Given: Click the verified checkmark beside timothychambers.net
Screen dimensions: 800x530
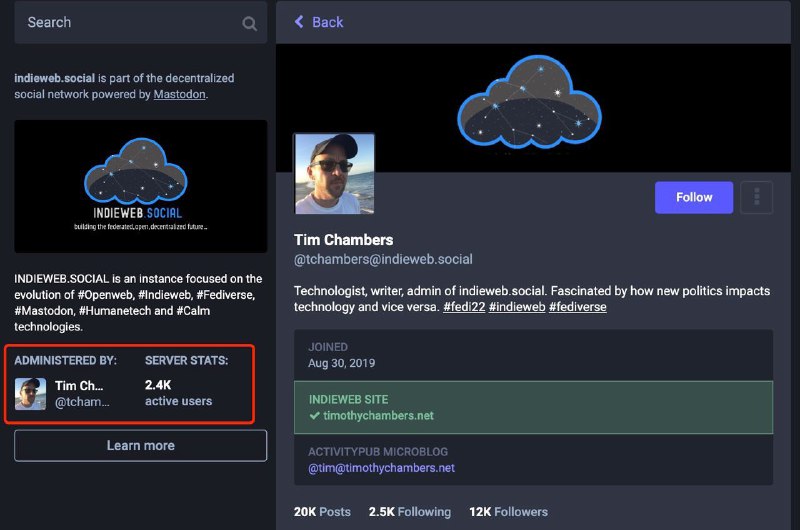Looking at the screenshot, I should 314,415.
